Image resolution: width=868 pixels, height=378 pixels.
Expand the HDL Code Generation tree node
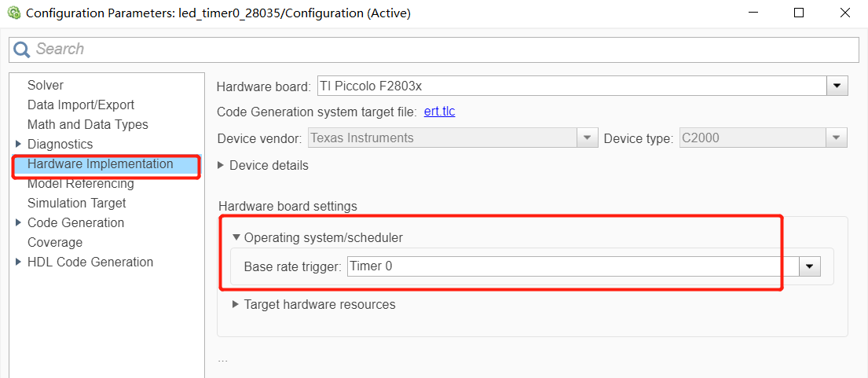[19, 262]
